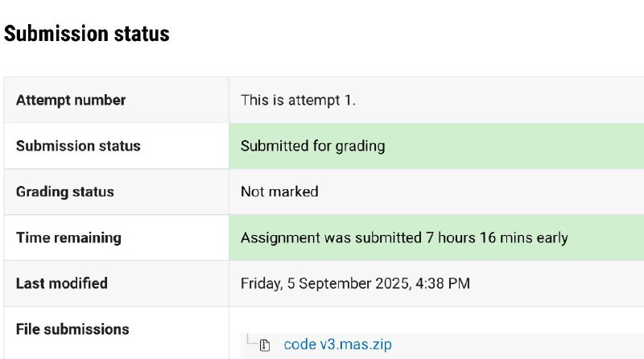644x359 pixels.
Task: Select the "File submissions" row label
Action: [x=72, y=329]
